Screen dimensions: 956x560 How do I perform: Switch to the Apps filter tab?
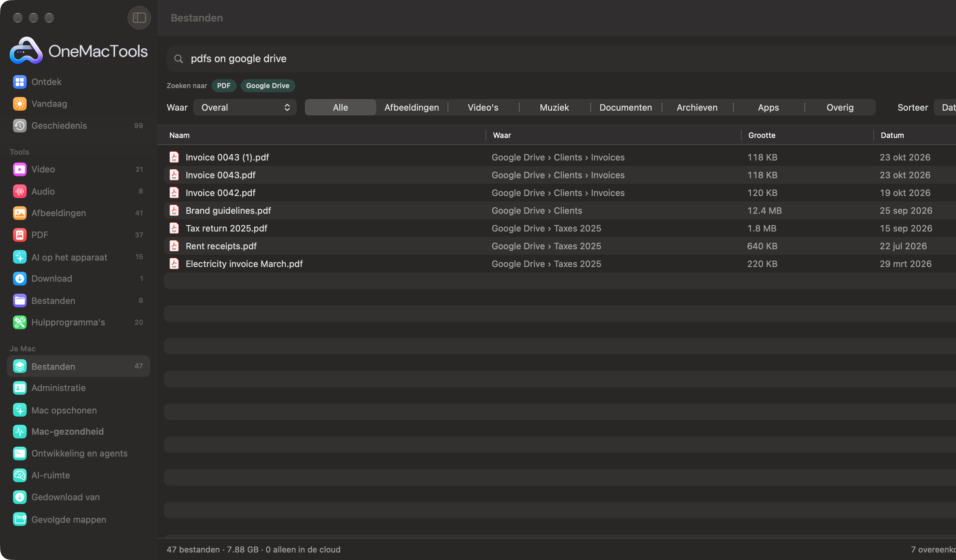pos(768,107)
